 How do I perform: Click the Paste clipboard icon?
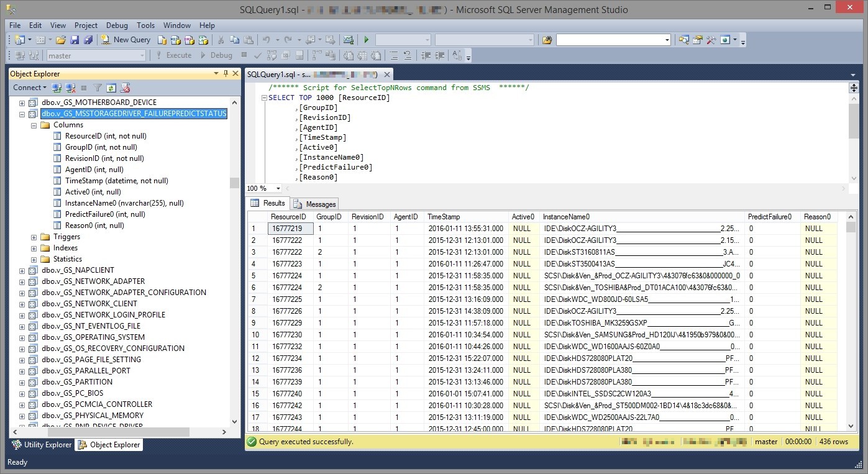tap(249, 40)
